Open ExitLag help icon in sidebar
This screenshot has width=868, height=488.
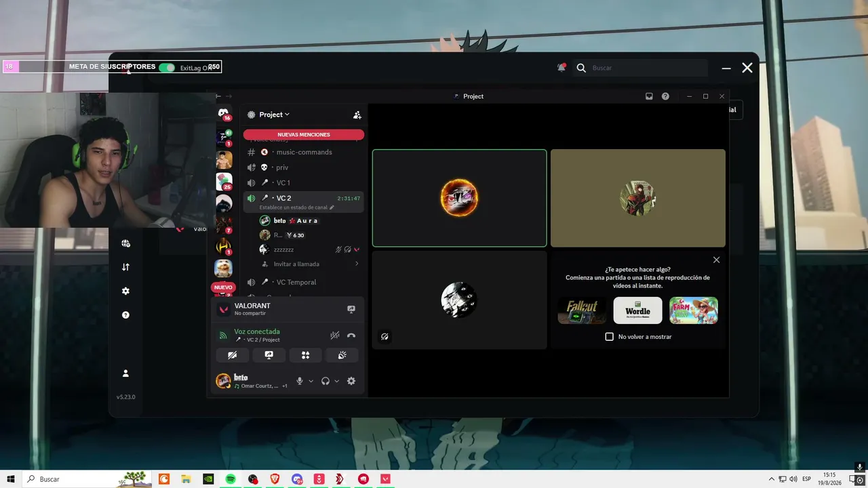point(125,315)
